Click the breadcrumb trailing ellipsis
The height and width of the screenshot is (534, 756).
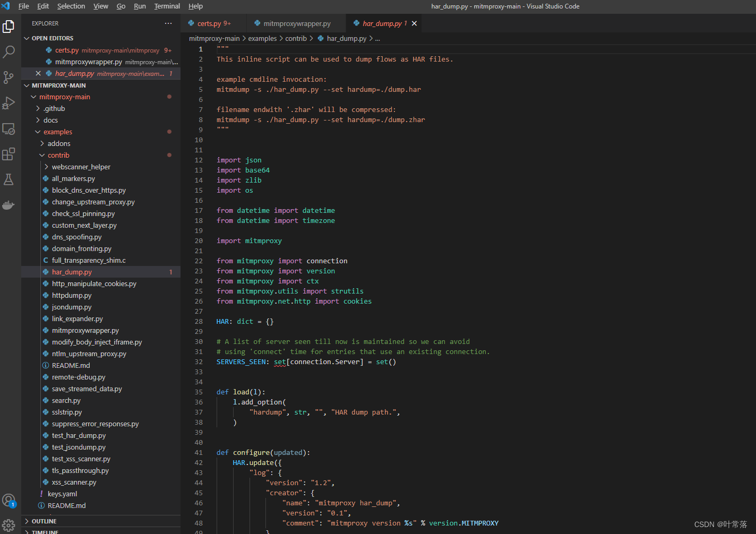(377, 39)
